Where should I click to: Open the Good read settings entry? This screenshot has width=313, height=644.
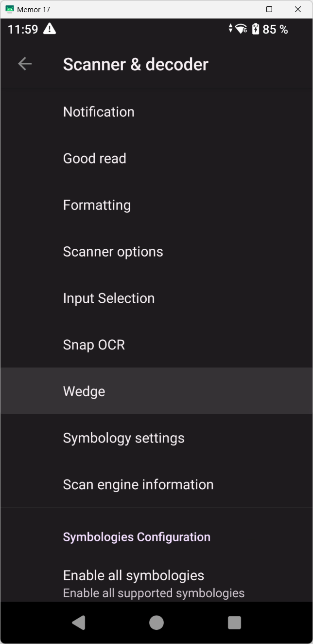[x=94, y=158]
